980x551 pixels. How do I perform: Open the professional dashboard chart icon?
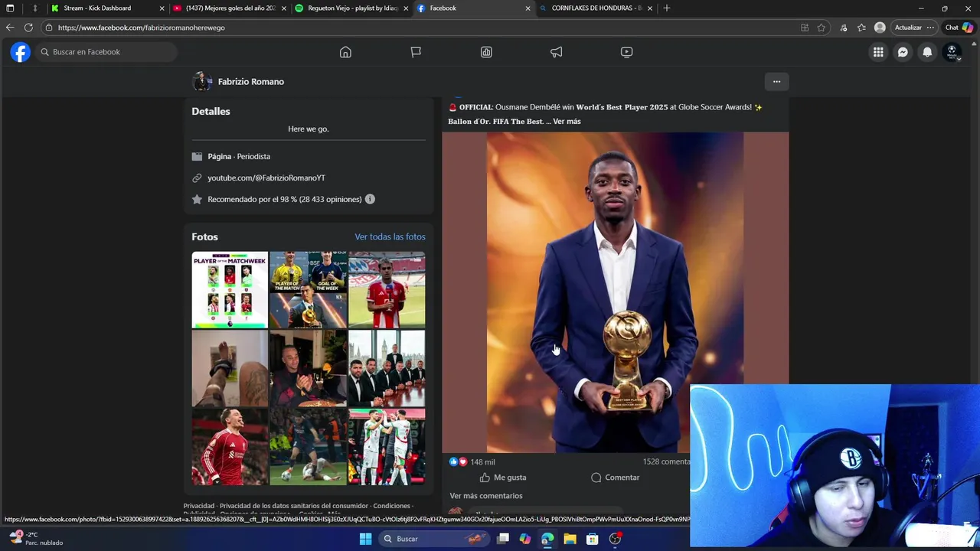coord(486,52)
